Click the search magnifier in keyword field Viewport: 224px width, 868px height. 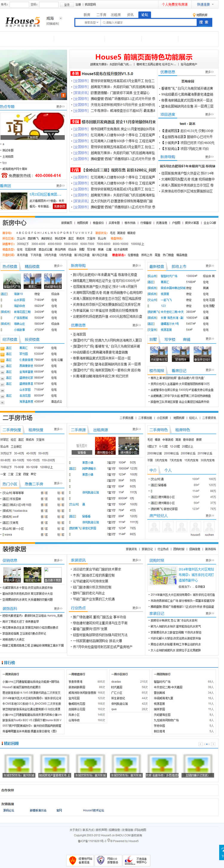pyautogui.click(x=105, y=23)
